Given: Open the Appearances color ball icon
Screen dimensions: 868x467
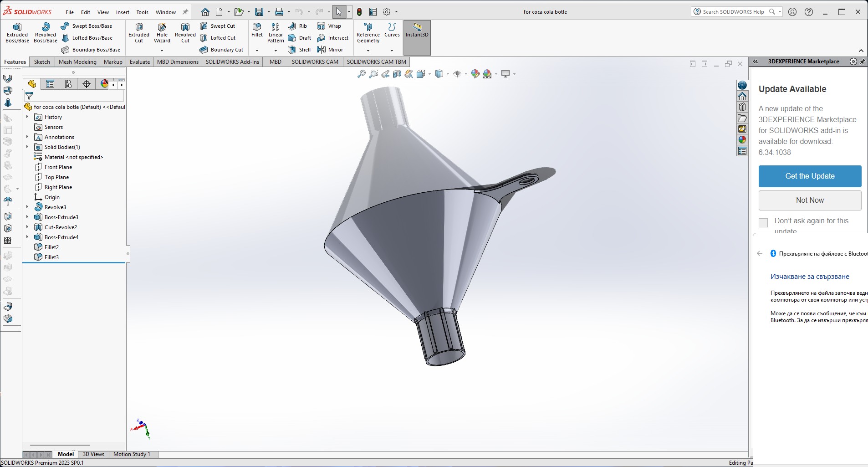Looking at the screenshot, I should 742,140.
